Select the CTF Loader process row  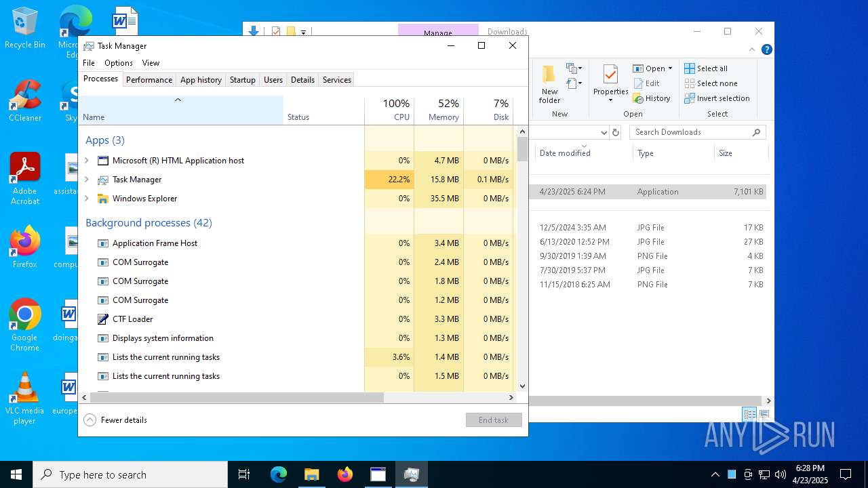[296, 319]
